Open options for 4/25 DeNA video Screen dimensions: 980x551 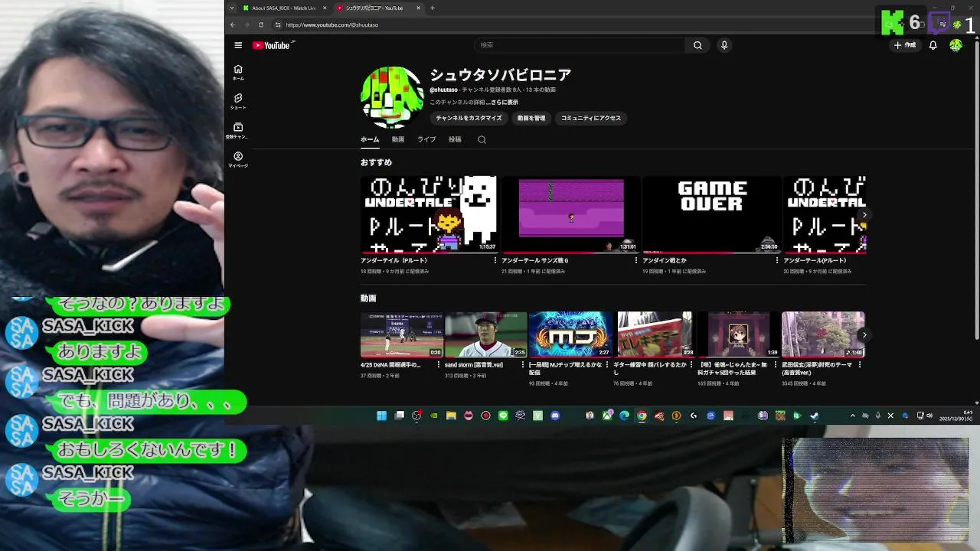(x=439, y=365)
